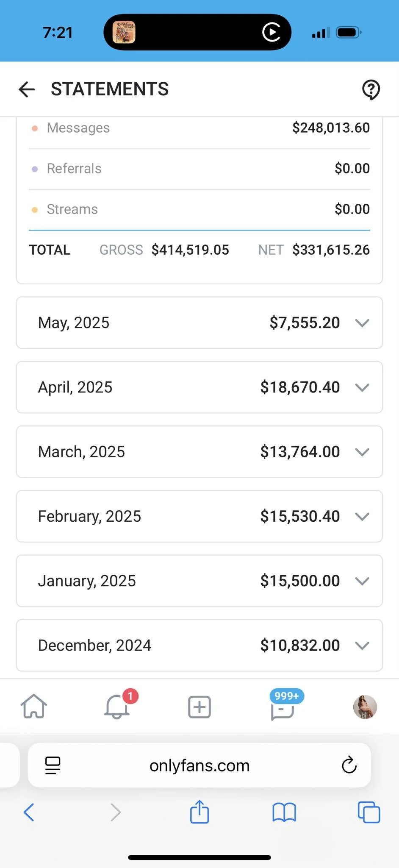399x868 pixels.
Task: Open Safari bookmarks book icon
Action: coord(284,812)
